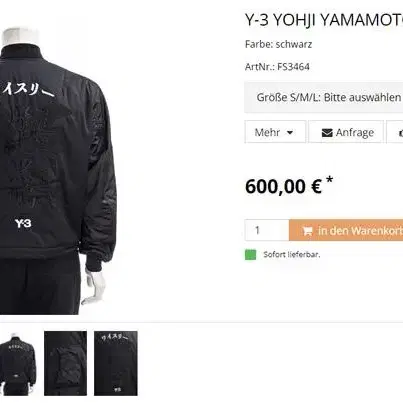The height and width of the screenshot is (403, 403).
Task: Click the Sofort lieferbar availability text
Action: point(292,255)
